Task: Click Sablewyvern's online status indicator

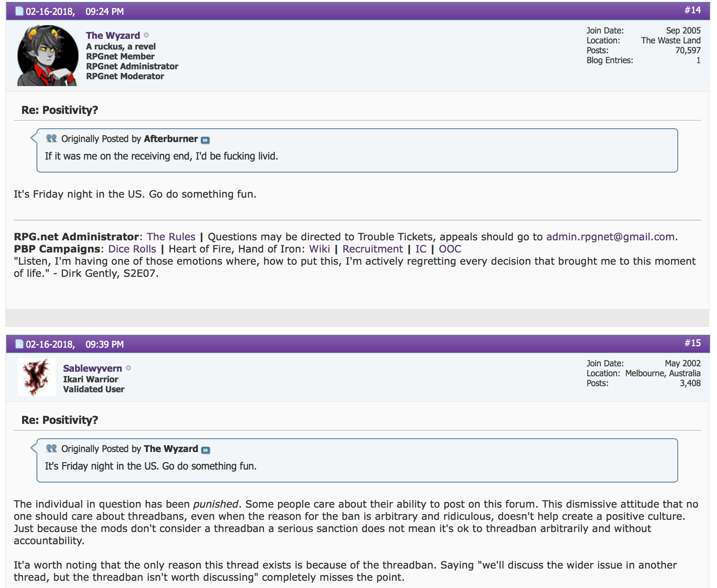Action: point(128,368)
